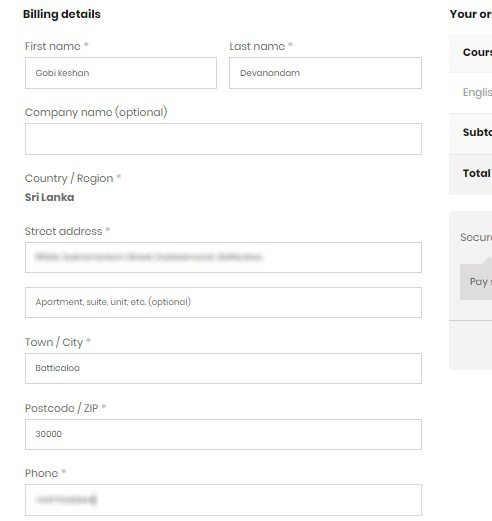Click the Street address input box
Viewport: 492px width, 521px height.
(x=223, y=257)
